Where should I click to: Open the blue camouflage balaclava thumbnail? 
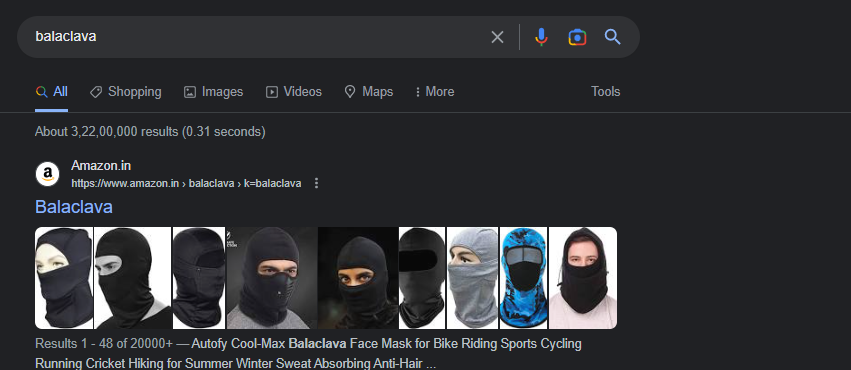523,278
